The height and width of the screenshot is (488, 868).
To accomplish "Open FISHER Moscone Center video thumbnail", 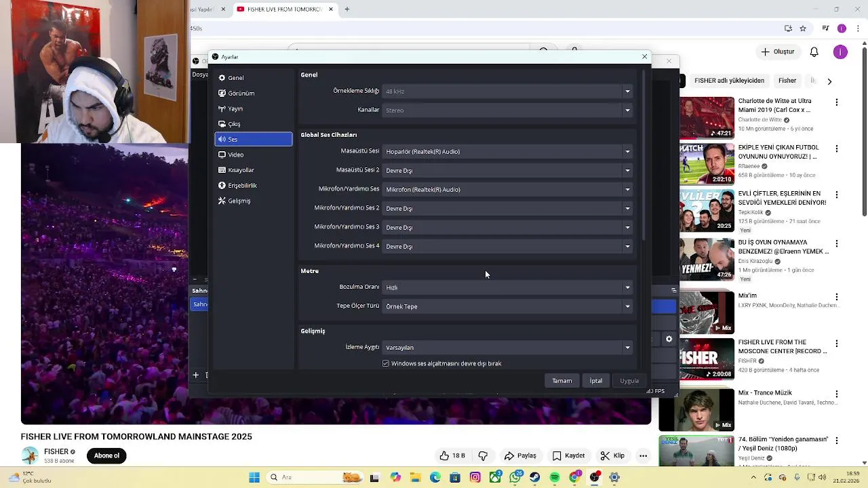I will (x=707, y=359).
